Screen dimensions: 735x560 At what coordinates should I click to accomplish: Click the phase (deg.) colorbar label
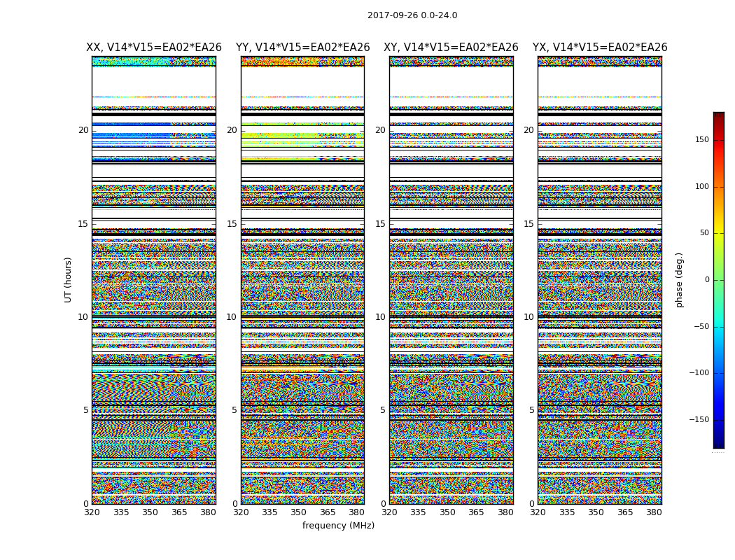click(x=679, y=280)
